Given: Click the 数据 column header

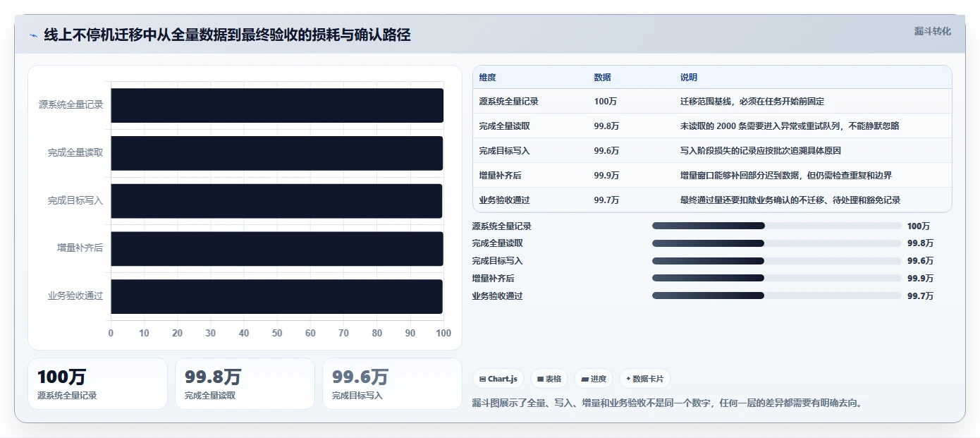Looking at the screenshot, I should click(602, 78).
